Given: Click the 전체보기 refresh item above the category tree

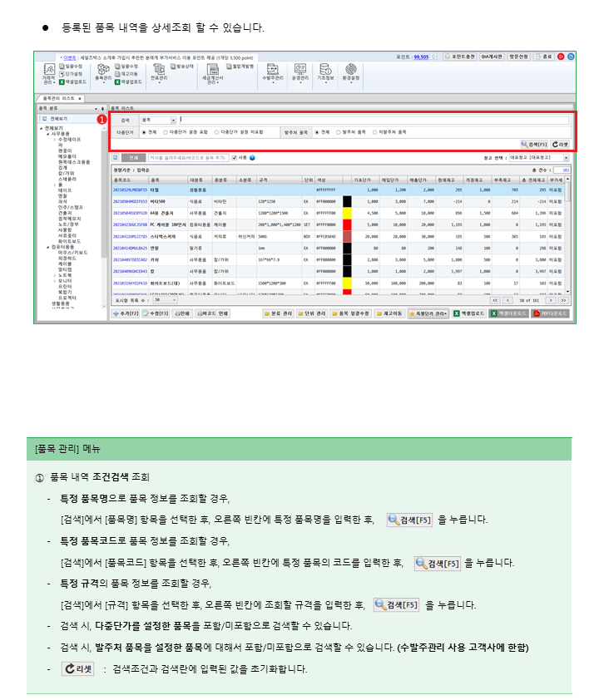Looking at the screenshot, I should 56,119.
